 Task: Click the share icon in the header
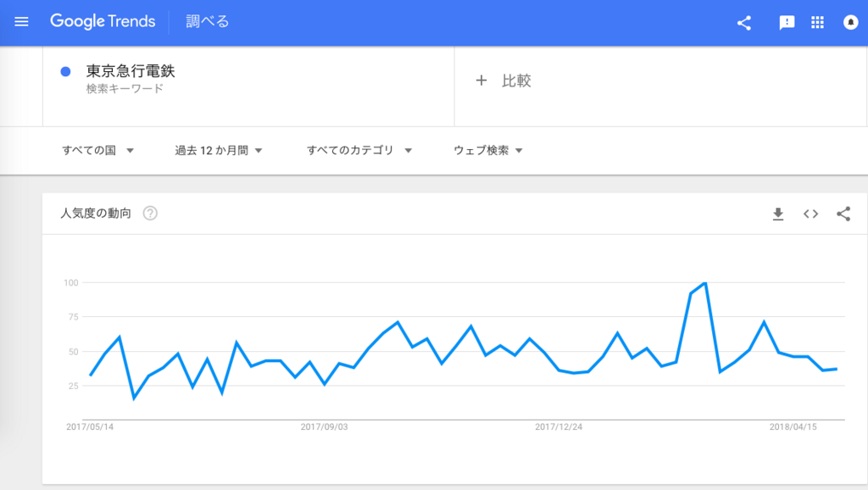click(x=744, y=23)
